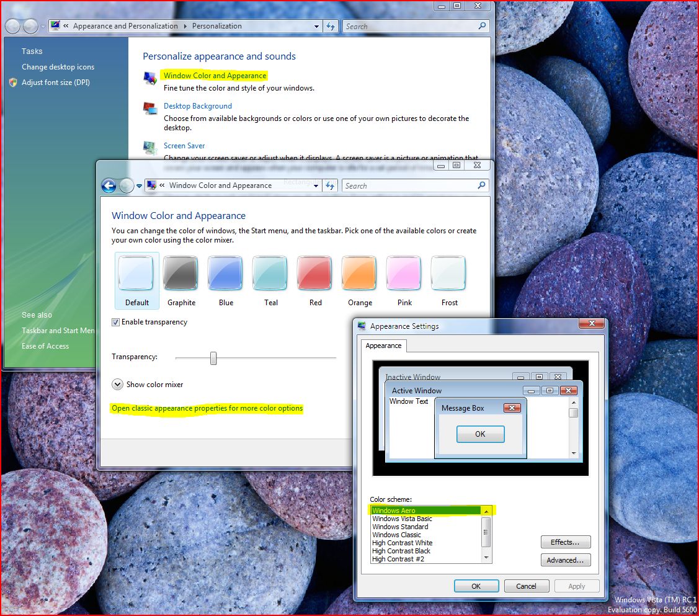Select the Graphite color swatch
The height and width of the screenshot is (616, 699).
click(181, 281)
